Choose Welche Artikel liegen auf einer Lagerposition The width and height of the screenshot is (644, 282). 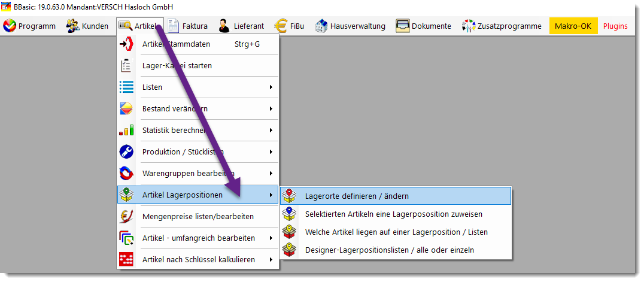(x=396, y=232)
